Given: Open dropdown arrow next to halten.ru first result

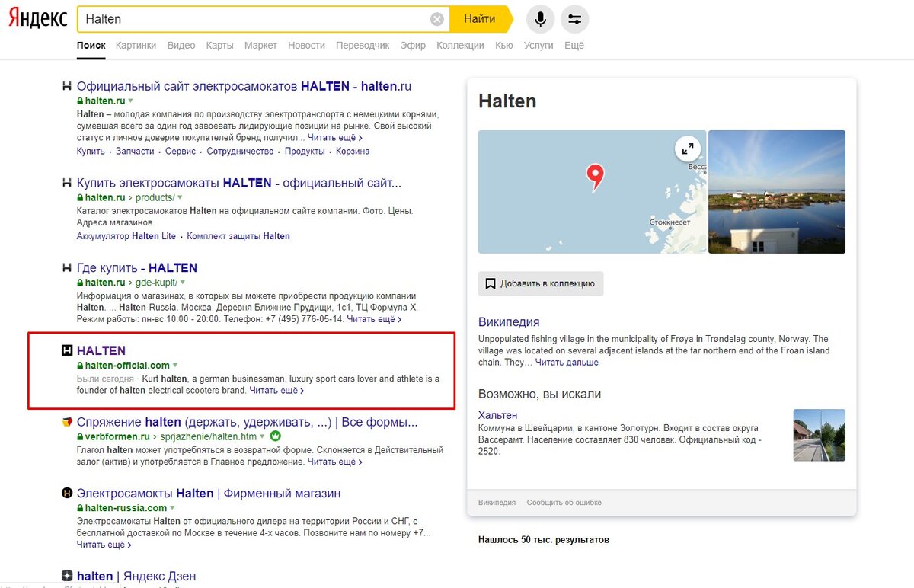Looking at the screenshot, I should [x=130, y=101].
